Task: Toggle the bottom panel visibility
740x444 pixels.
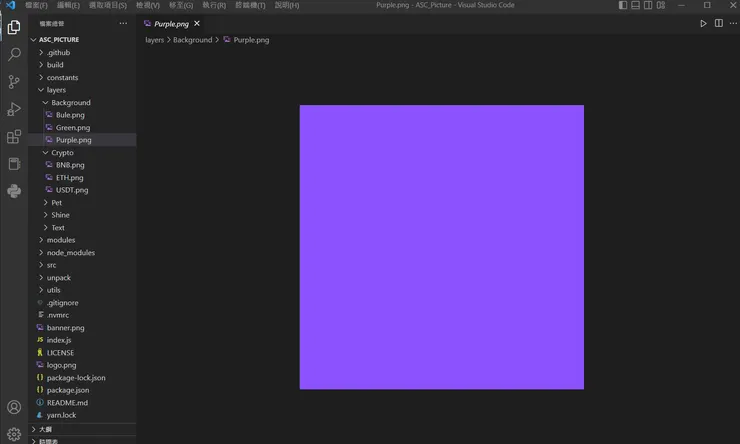Action: (x=636, y=5)
